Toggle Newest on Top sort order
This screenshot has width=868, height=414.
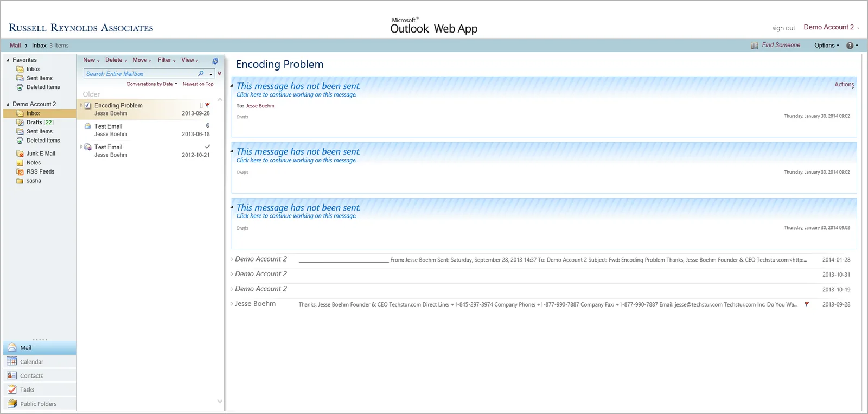(x=198, y=84)
